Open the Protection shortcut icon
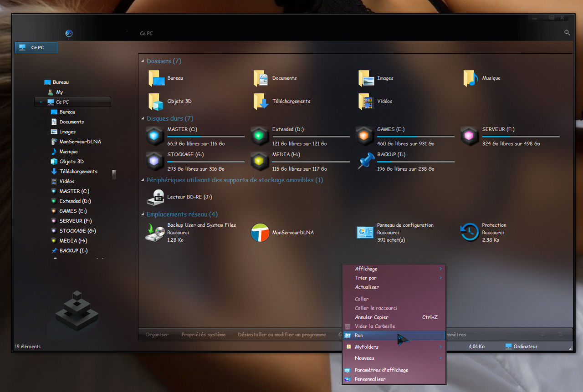 [x=470, y=232]
